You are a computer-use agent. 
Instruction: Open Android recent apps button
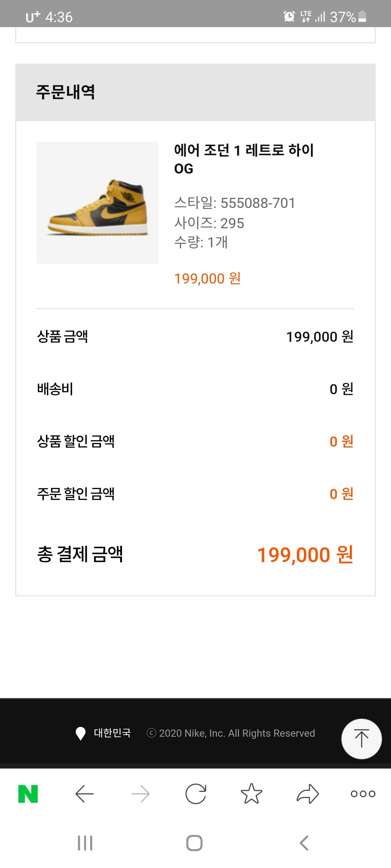click(x=85, y=843)
